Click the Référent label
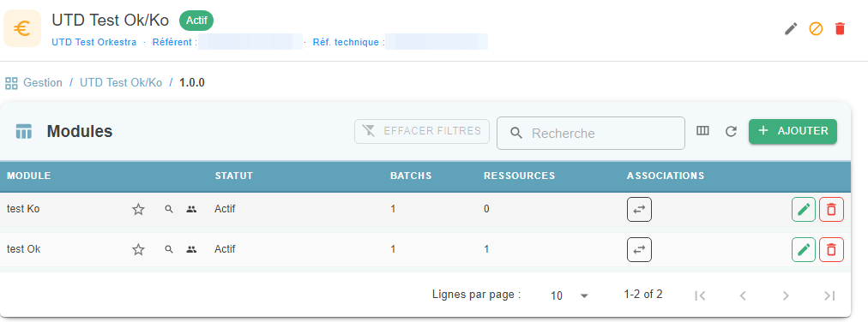The height and width of the screenshot is (322, 868). click(174, 42)
